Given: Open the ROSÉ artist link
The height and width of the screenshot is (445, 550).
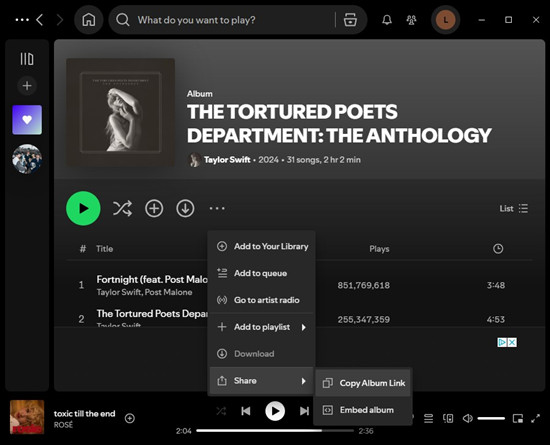Looking at the screenshot, I should [x=63, y=425].
